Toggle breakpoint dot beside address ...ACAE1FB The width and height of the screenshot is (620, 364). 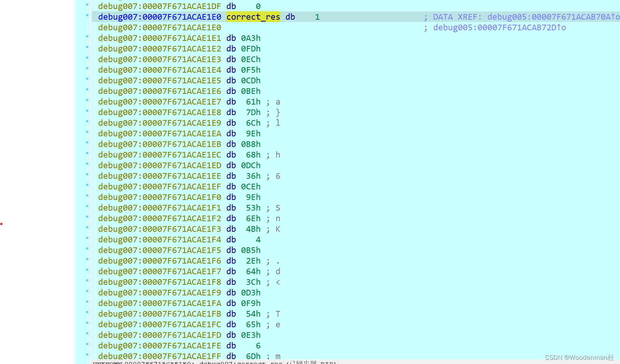click(87, 312)
